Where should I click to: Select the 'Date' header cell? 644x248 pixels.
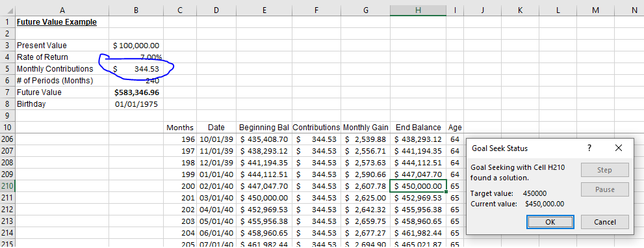[x=216, y=128]
